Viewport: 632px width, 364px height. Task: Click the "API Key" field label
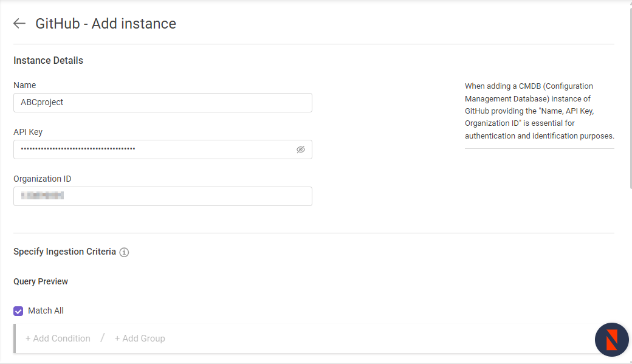[x=28, y=132]
